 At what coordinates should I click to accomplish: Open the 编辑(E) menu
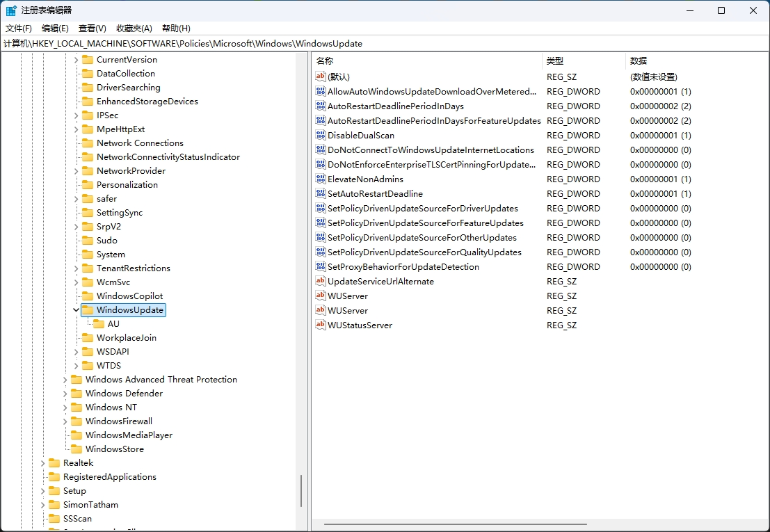pos(55,29)
